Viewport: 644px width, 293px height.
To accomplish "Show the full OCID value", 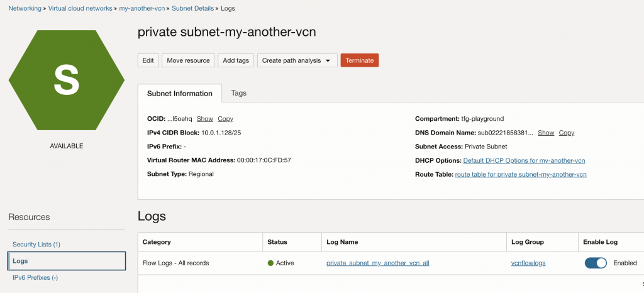I will (205, 119).
